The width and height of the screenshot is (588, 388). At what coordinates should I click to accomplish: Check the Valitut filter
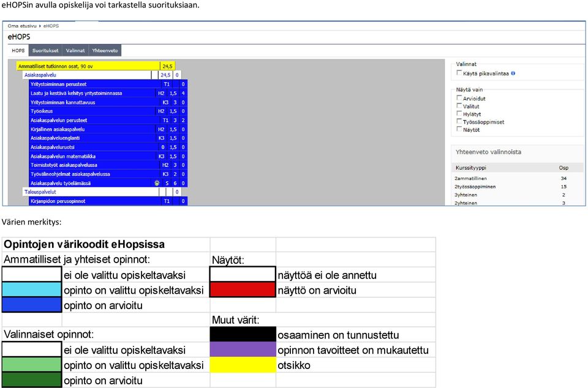(459, 106)
